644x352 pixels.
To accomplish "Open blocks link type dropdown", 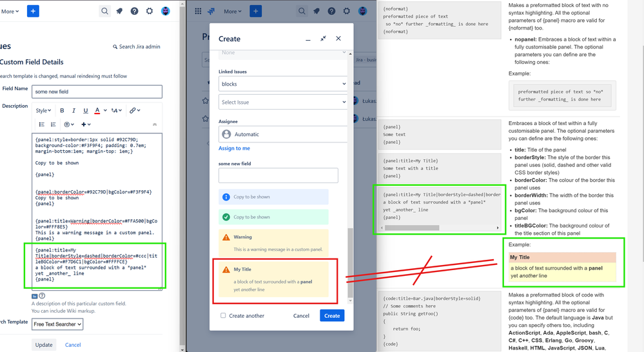I will pos(283,84).
